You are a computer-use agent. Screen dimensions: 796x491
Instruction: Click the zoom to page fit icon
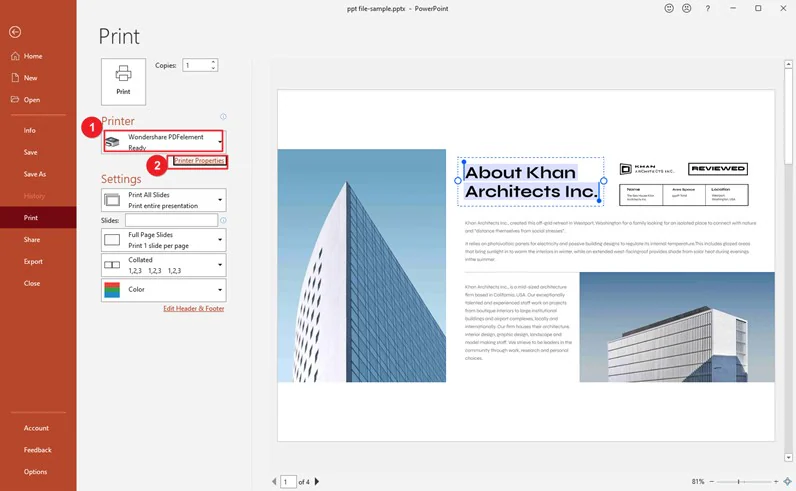click(787, 481)
